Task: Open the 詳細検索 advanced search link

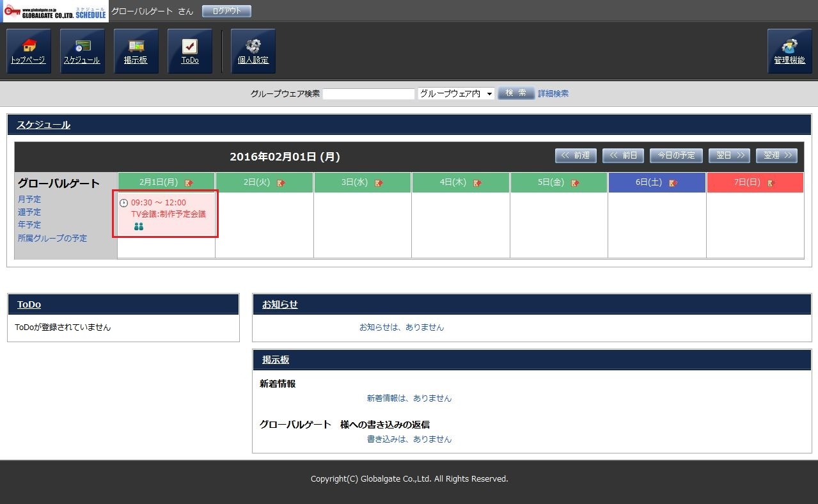Action: 553,93
